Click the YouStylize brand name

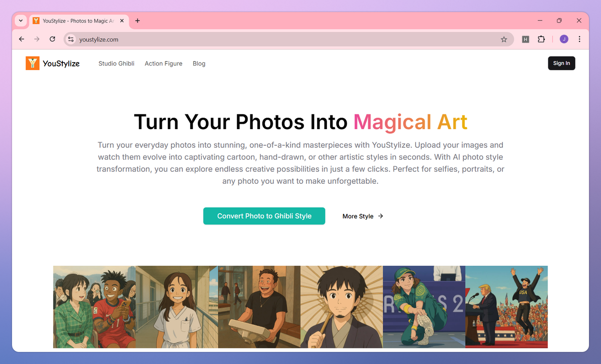pyautogui.click(x=61, y=64)
